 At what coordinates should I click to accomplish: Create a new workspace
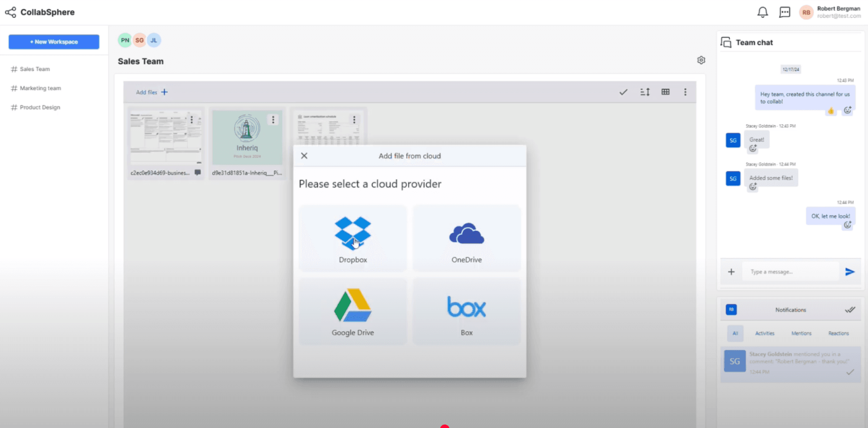(53, 42)
